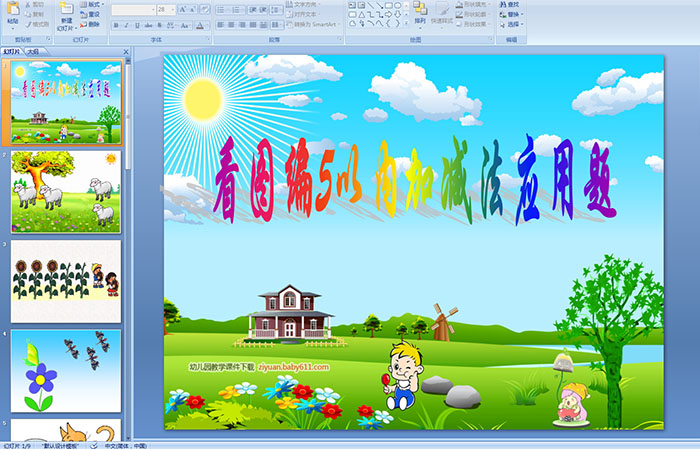Click Convert to SmartArt button
Viewport: 700px width, 449px height.
pyautogui.click(x=313, y=24)
